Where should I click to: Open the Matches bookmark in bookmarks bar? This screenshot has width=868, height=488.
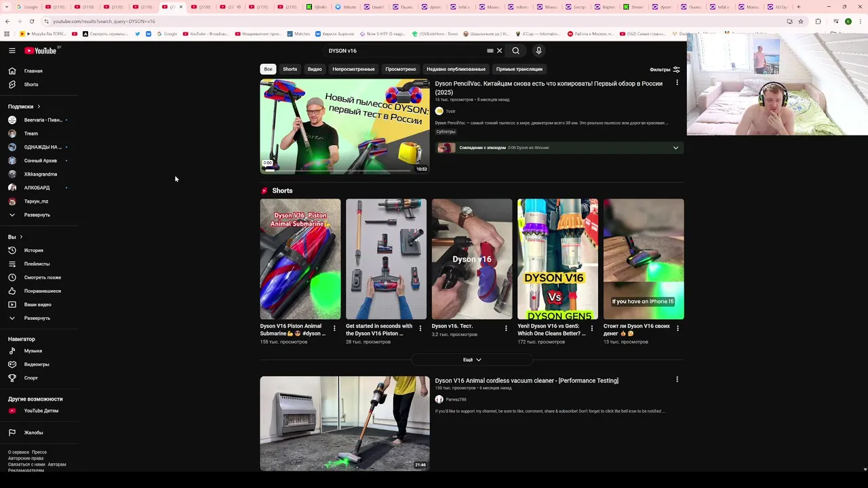298,34
